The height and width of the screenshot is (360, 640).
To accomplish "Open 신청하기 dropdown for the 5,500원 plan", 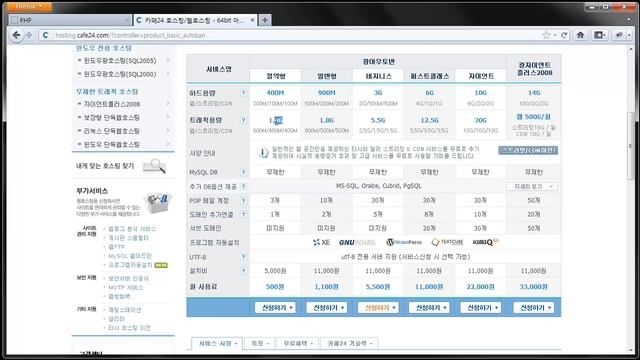I will [378, 308].
